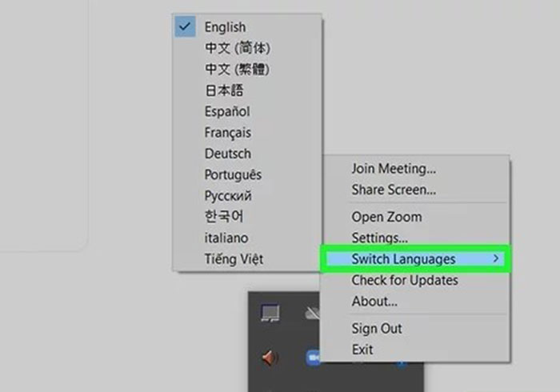The image size is (560, 392).
Task: Expand the Switch Languages submenu
Action: [416, 259]
